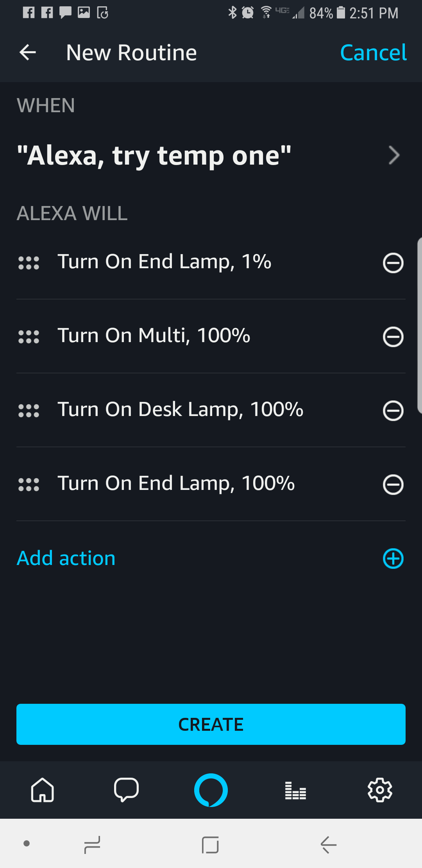Go to the Home tab
This screenshot has width=422, height=868.
pos(42,790)
